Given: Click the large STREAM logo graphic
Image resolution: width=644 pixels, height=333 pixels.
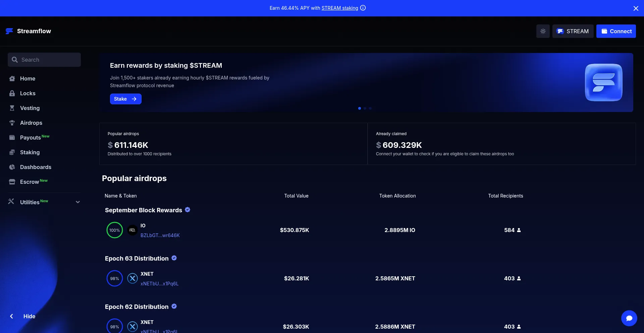Looking at the screenshot, I should click(x=604, y=82).
